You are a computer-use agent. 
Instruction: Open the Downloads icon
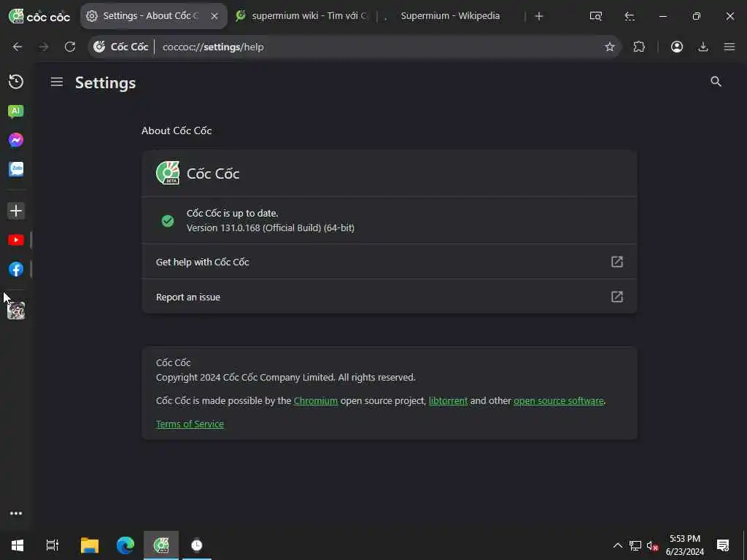(703, 47)
